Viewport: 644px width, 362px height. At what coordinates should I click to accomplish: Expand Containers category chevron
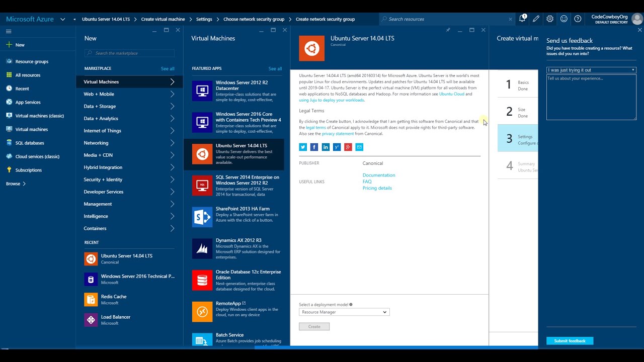coord(172,228)
